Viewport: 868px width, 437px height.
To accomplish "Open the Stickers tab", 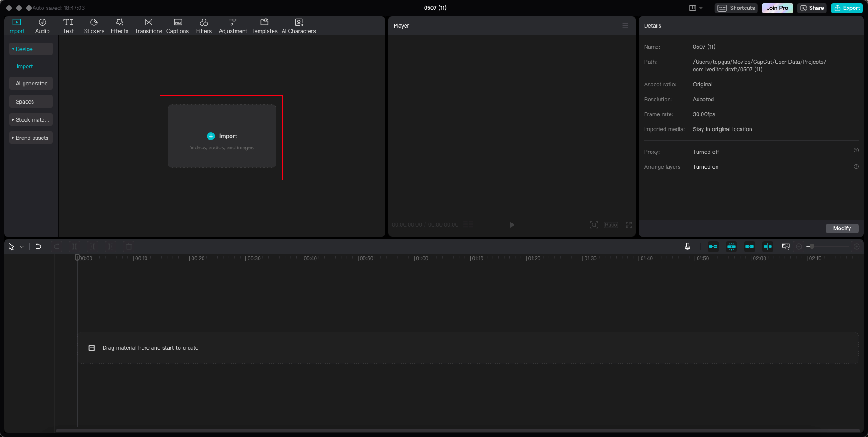I will [x=94, y=26].
